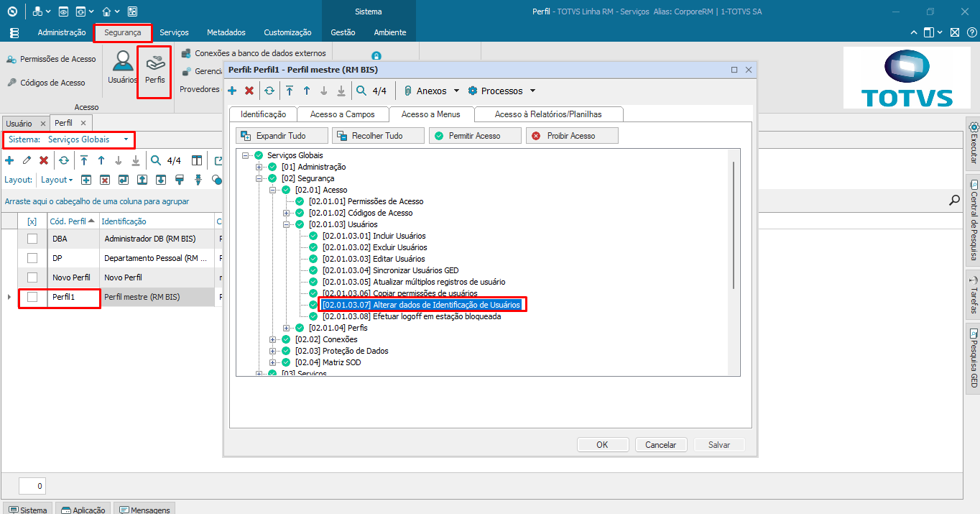Click the TOTVS app logo in title bar

click(12, 12)
